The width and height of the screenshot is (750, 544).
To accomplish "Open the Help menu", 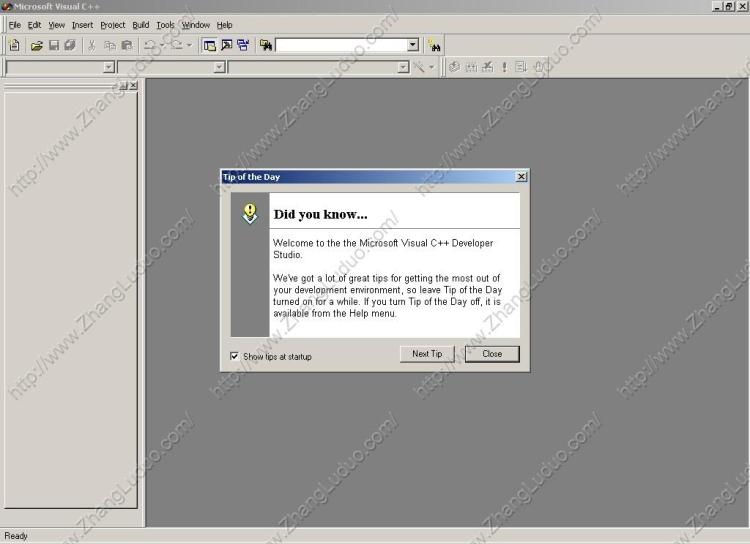I will pos(224,25).
